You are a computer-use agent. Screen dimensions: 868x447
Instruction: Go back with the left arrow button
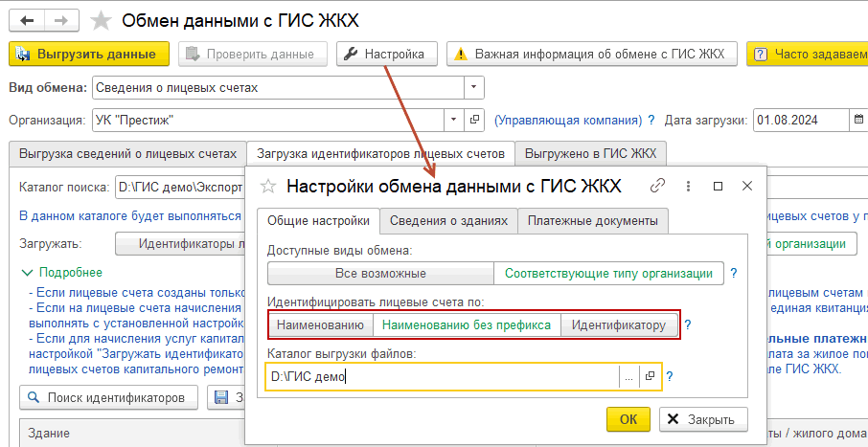coord(27,20)
